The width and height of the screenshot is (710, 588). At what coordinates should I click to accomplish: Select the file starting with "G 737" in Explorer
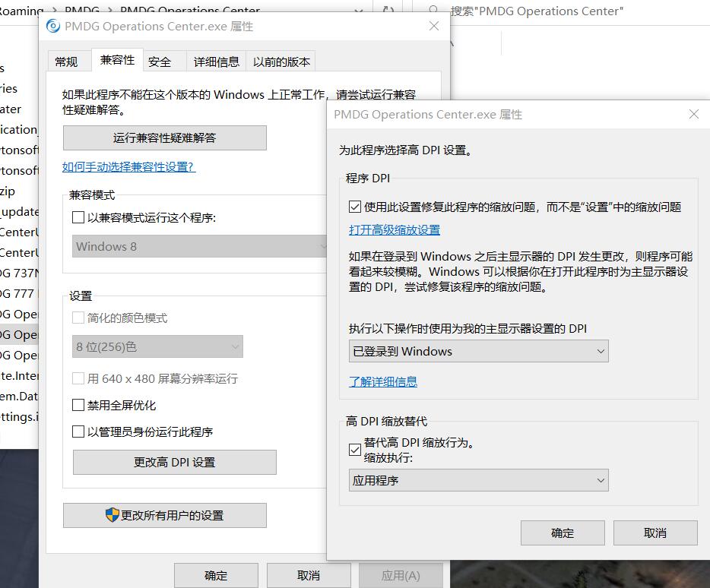[x=20, y=273]
